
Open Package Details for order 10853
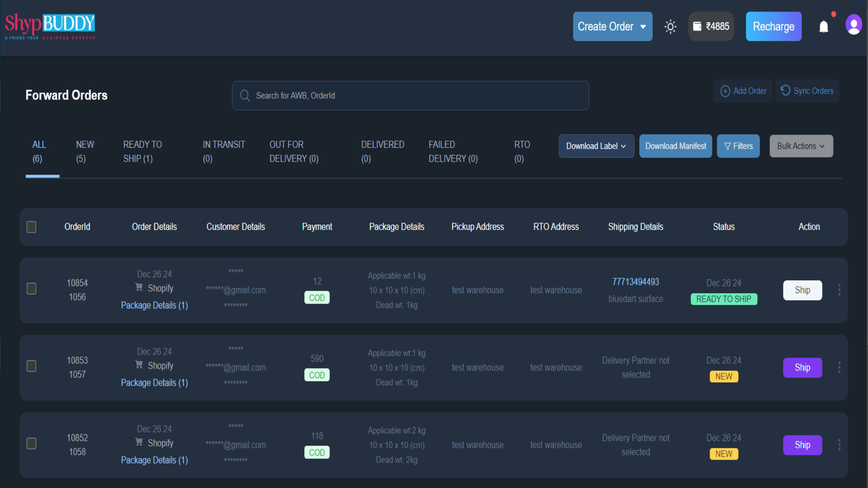point(154,382)
